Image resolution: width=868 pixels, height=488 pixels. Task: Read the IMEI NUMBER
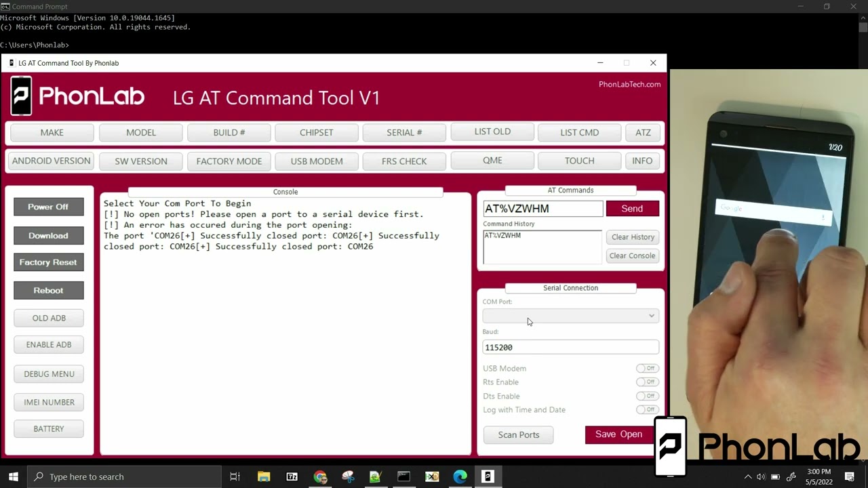pyautogui.click(x=49, y=402)
